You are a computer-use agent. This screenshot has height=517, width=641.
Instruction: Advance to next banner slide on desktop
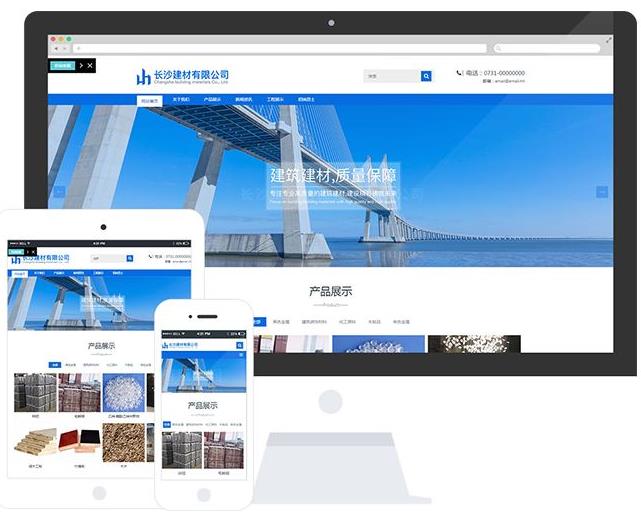pyautogui.click(x=601, y=191)
